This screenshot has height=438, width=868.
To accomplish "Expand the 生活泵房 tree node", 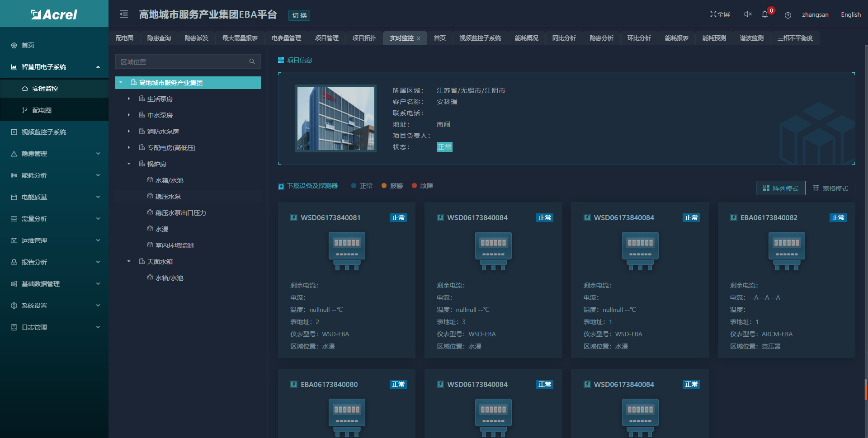I will 128,99.
